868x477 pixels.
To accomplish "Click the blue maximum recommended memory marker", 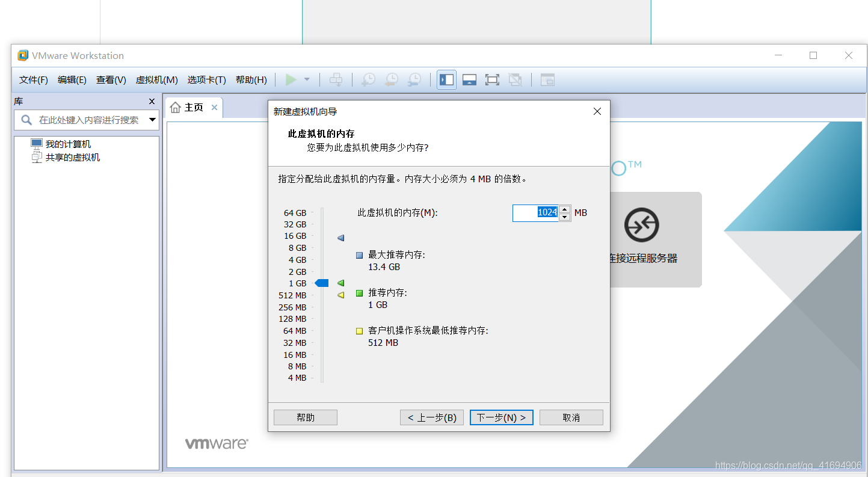I will click(341, 238).
